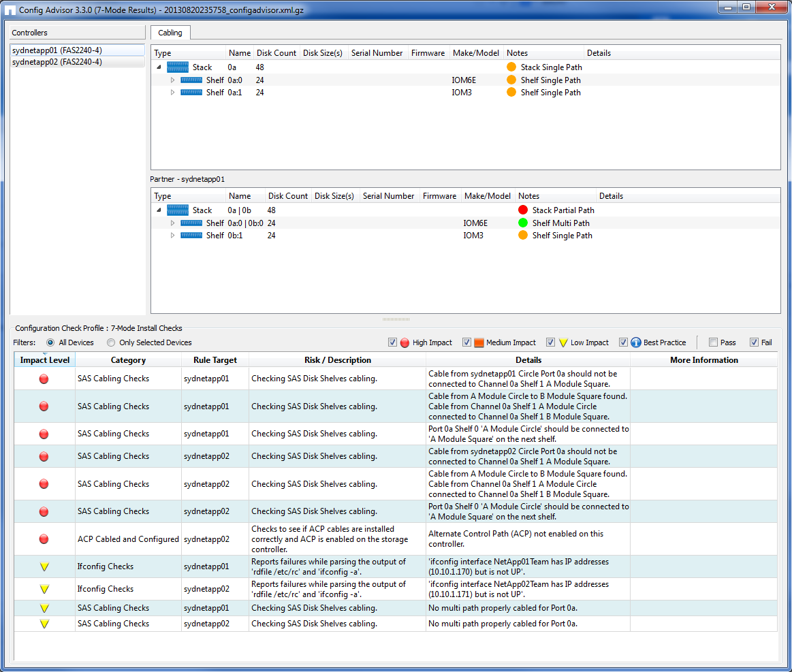Click the horizontal splitter handle above checks panel
The height and width of the screenshot is (672, 792).
(396, 319)
